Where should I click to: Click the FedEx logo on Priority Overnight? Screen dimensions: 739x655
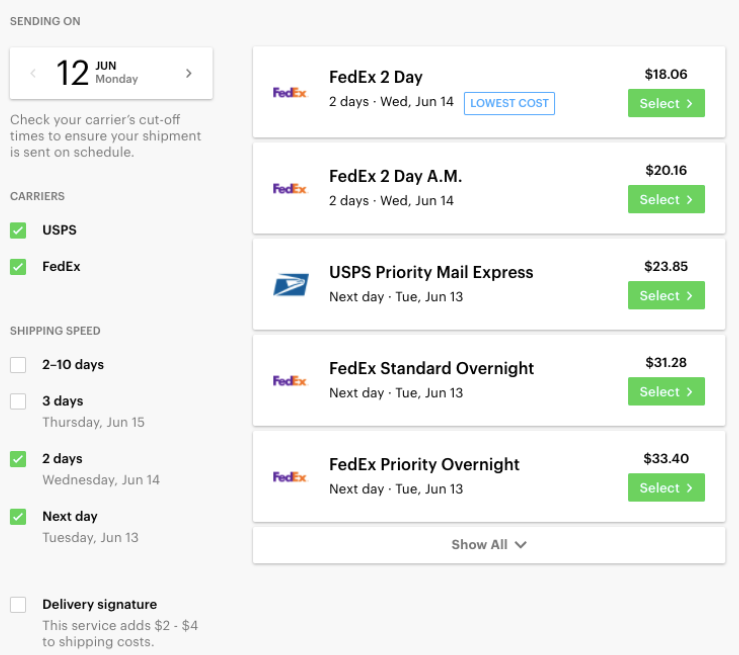[290, 477]
